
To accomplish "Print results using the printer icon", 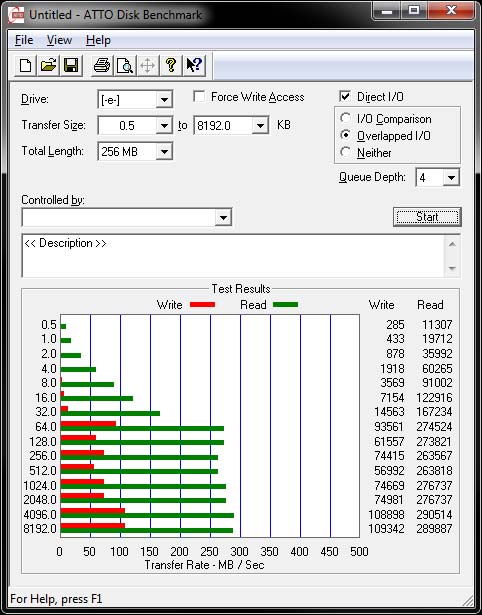I will coord(102,65).
